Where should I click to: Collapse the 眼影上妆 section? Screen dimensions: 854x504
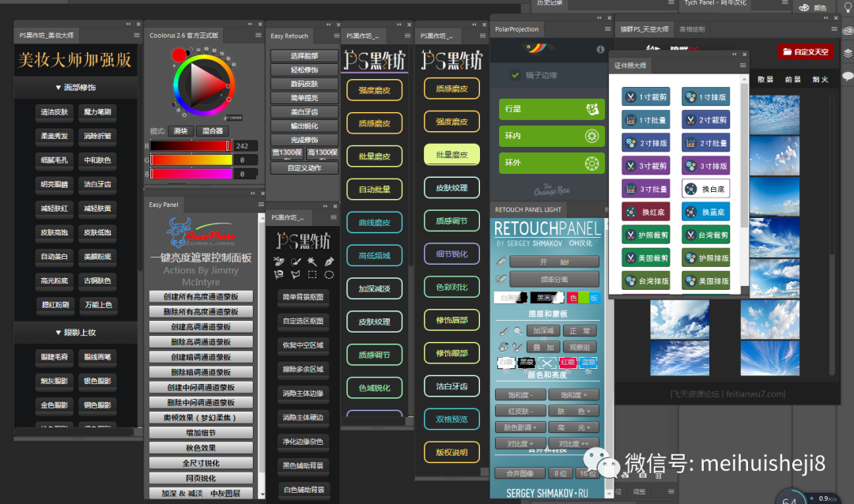(76, 333)
